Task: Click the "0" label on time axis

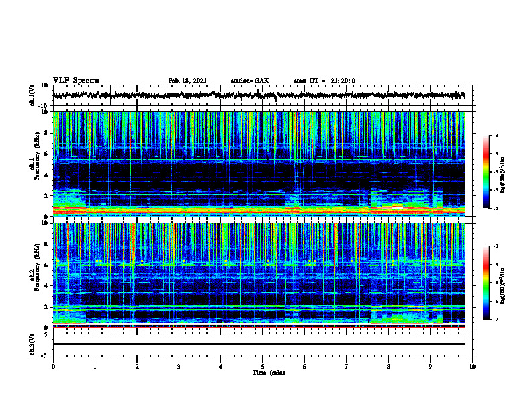Action: pyautogui.click(x=53, y=367)
